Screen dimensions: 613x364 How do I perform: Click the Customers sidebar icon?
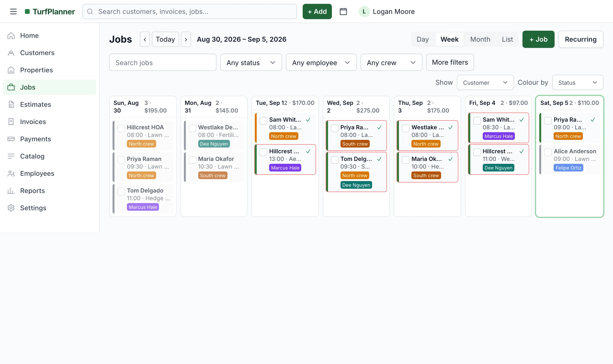(x=11, y=53)
